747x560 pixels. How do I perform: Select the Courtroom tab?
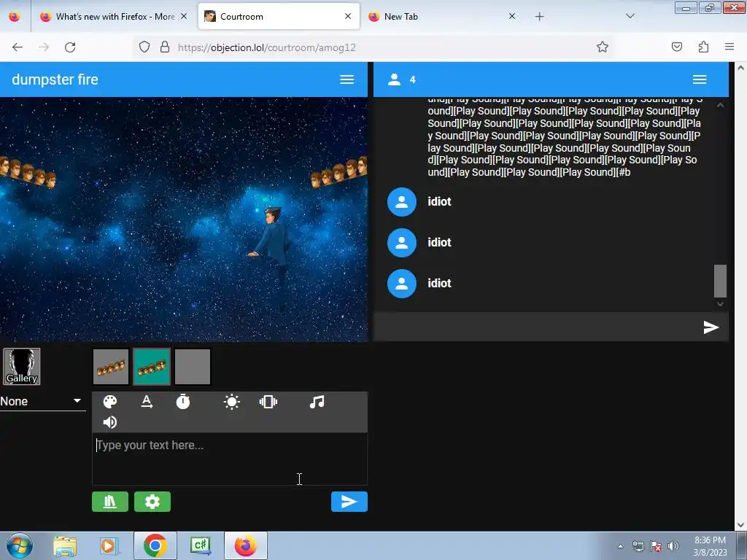tap(279, 17)
